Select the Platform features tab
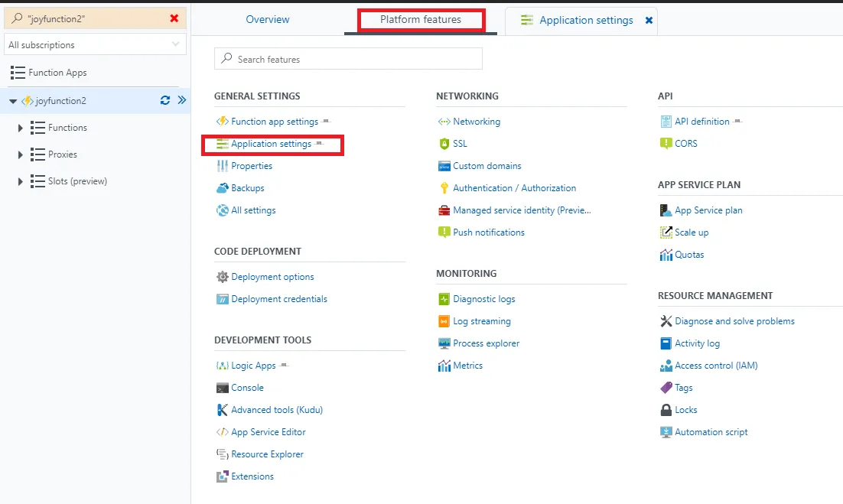The image size is (843, 504). tap(421, 20)
